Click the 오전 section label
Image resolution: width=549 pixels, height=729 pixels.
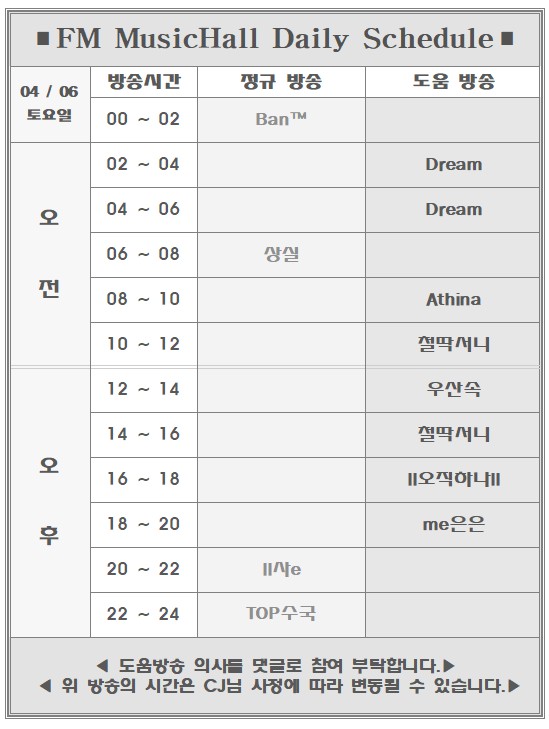(49, 254)
